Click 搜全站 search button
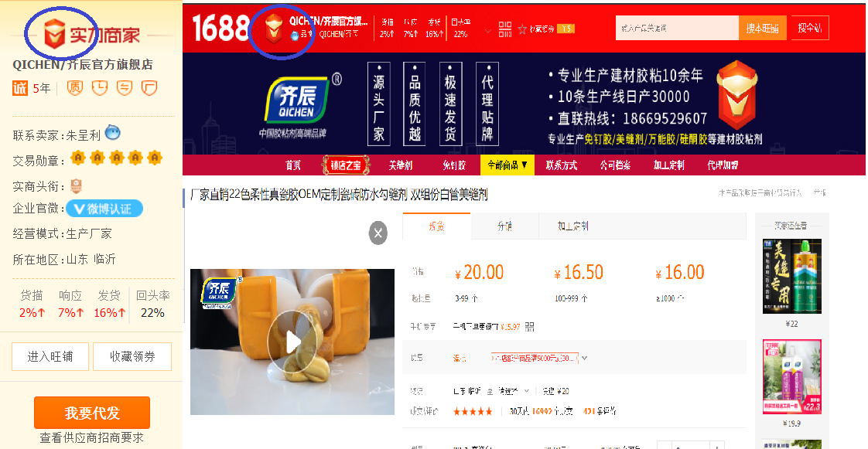The height and width of the screenshot is (449, 868). coord(810,28)
